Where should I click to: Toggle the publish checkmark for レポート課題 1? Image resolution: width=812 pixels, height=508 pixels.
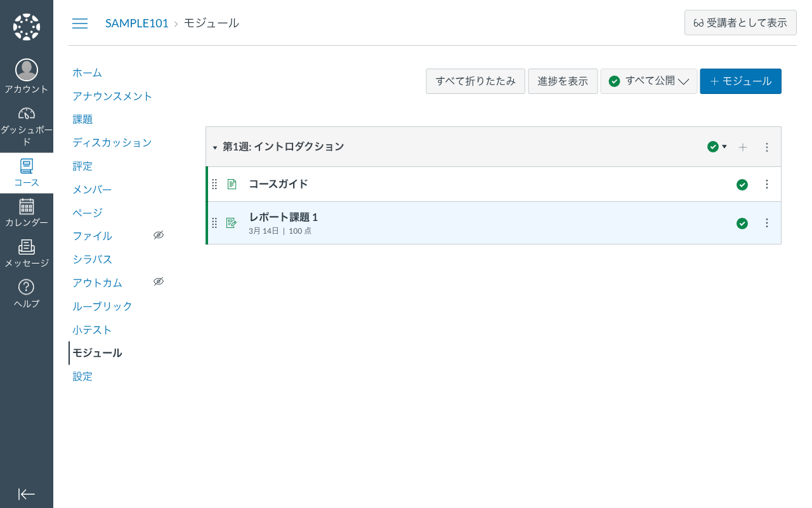click(742, 224)
